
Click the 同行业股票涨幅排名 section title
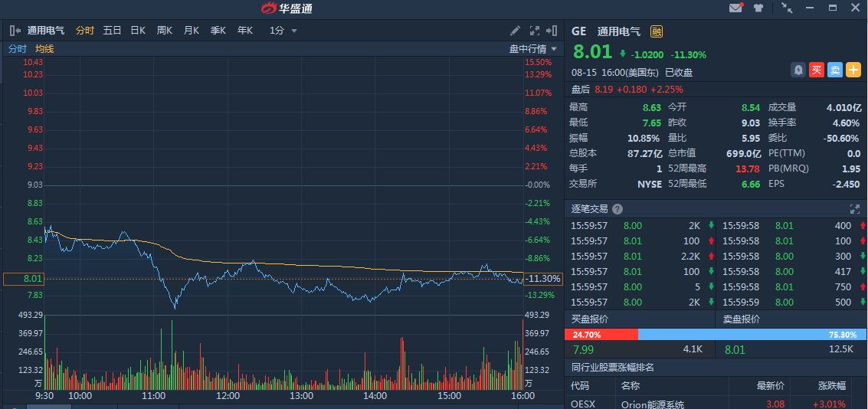coord(613,367)
